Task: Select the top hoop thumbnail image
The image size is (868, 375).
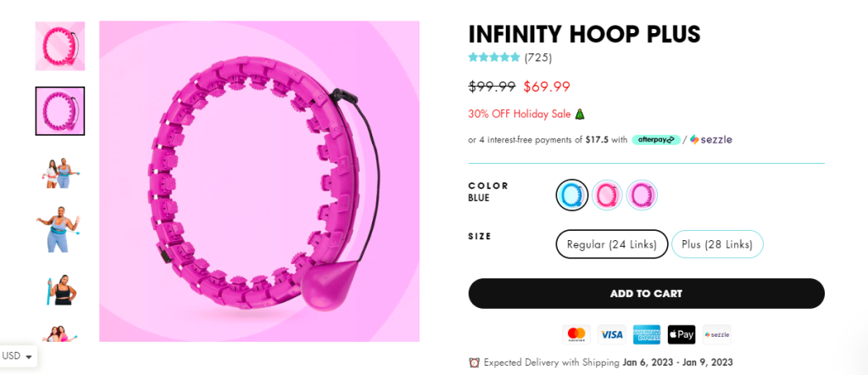Action: pos(59,46)
